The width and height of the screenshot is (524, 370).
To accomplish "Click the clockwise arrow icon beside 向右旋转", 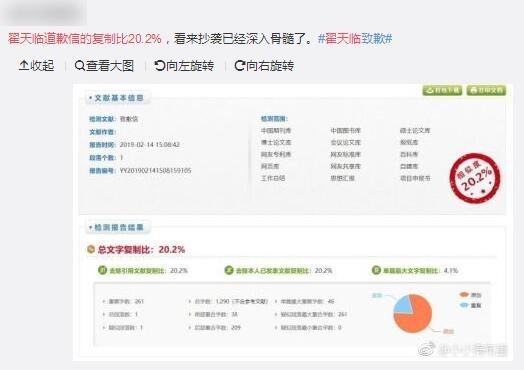I will tap(240, 66).
